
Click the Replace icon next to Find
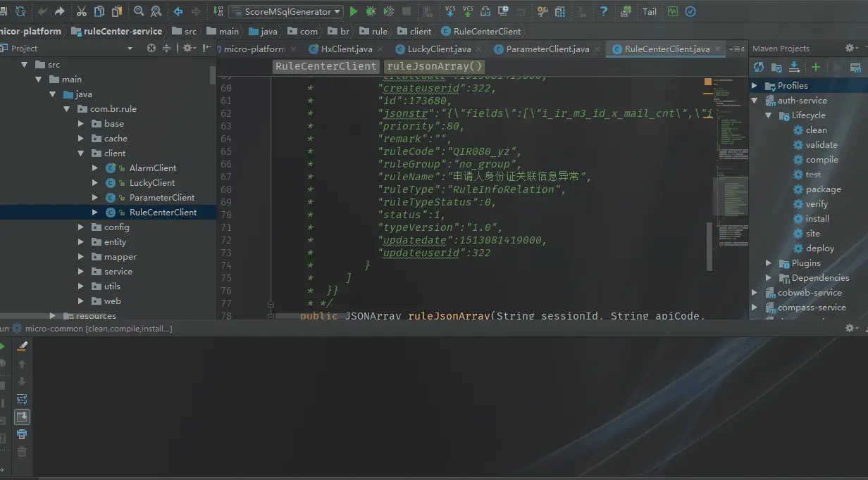tap(156, 11)
